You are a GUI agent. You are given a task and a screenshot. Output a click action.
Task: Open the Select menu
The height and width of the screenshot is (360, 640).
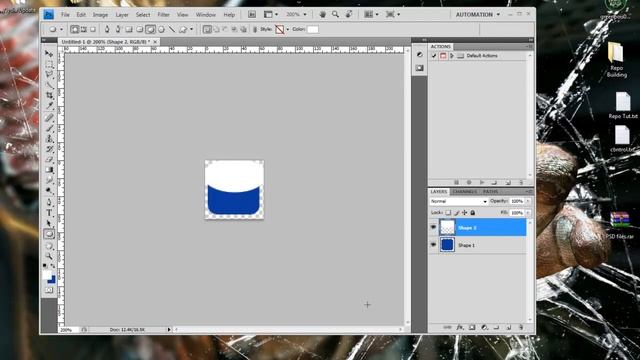(143, 15)
